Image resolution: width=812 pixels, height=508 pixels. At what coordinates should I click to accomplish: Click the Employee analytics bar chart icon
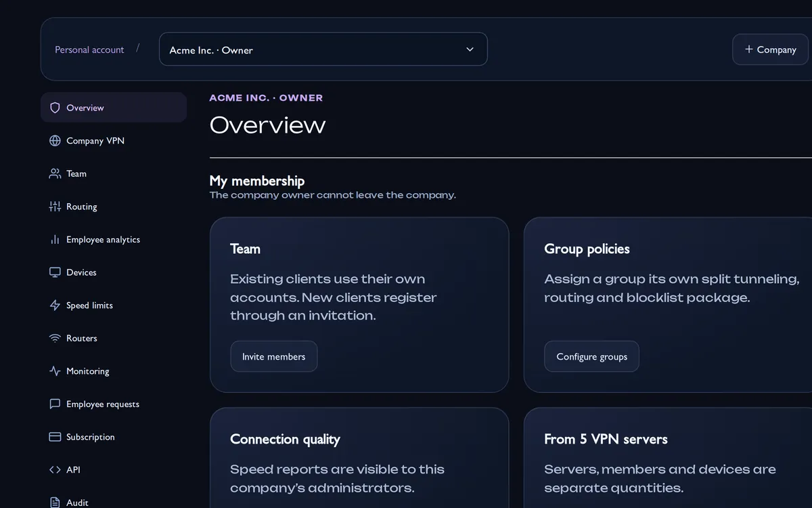[55, 240]
